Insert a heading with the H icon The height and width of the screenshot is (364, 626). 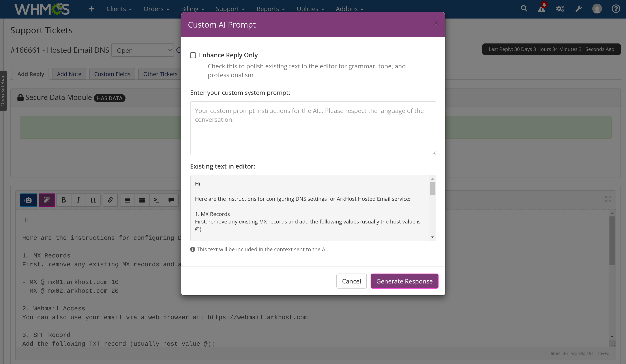coord(93,200)
